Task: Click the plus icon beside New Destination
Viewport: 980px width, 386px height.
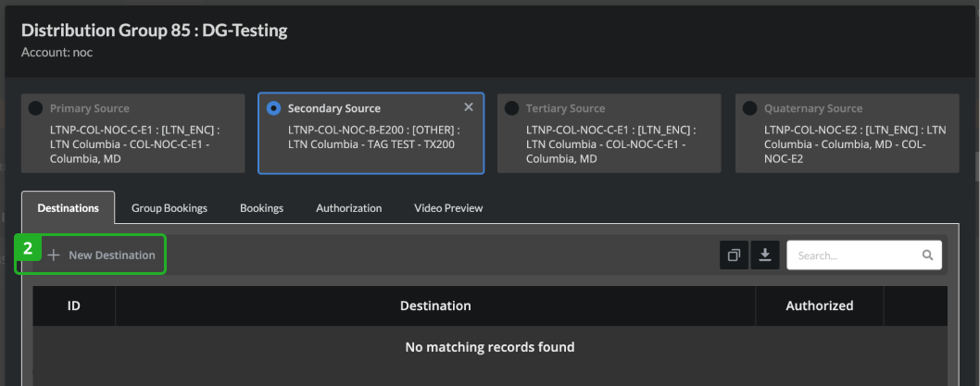Action: pos(54,255)
